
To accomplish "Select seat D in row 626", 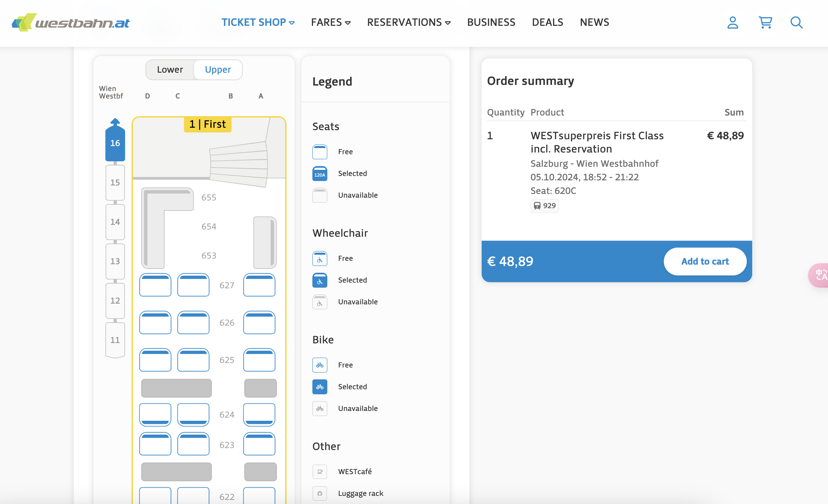I will point(155,322).
